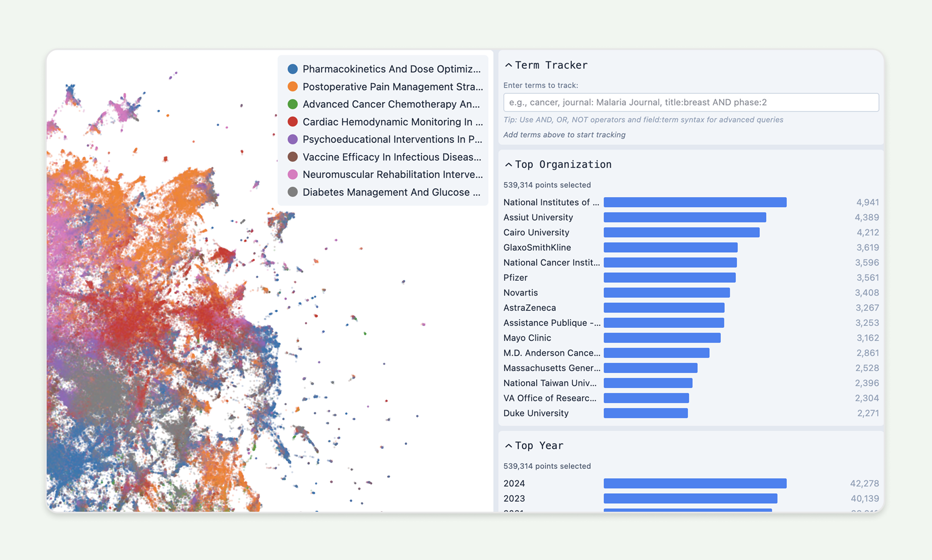The image size is (932, 560).
Task: Click the pink Neuromuscular Rehabilitation legend dot
Action: pos(293,175)
